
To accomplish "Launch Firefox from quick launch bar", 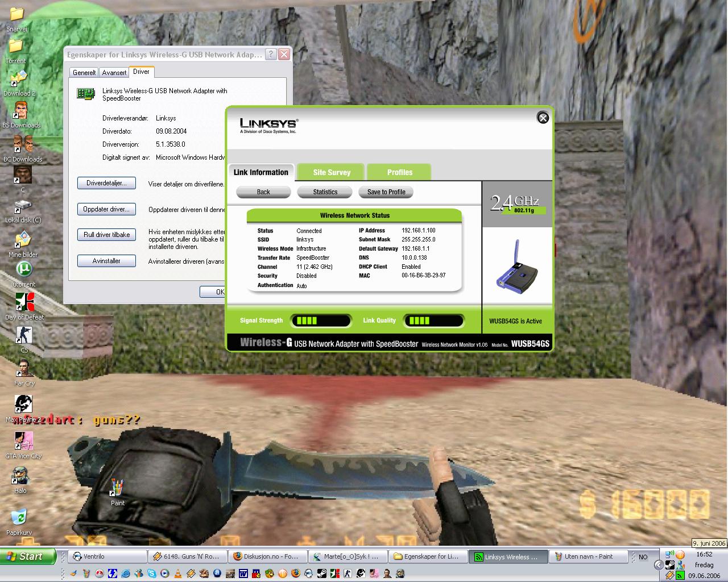I will (295, 574).
